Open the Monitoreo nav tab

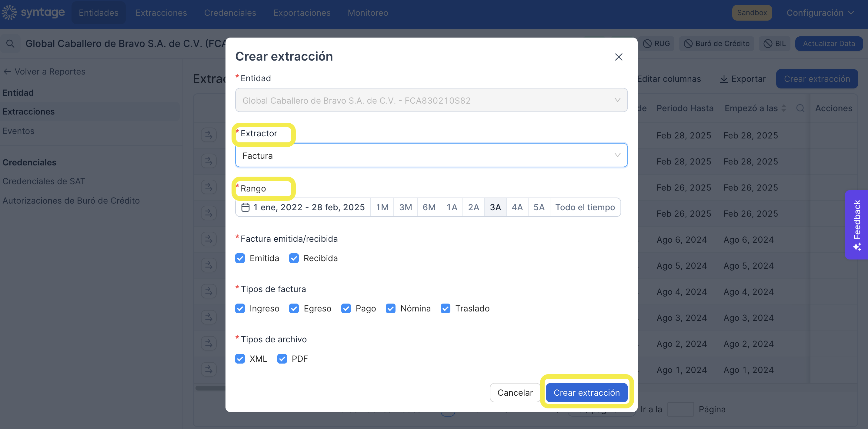[x=368, y=13]
